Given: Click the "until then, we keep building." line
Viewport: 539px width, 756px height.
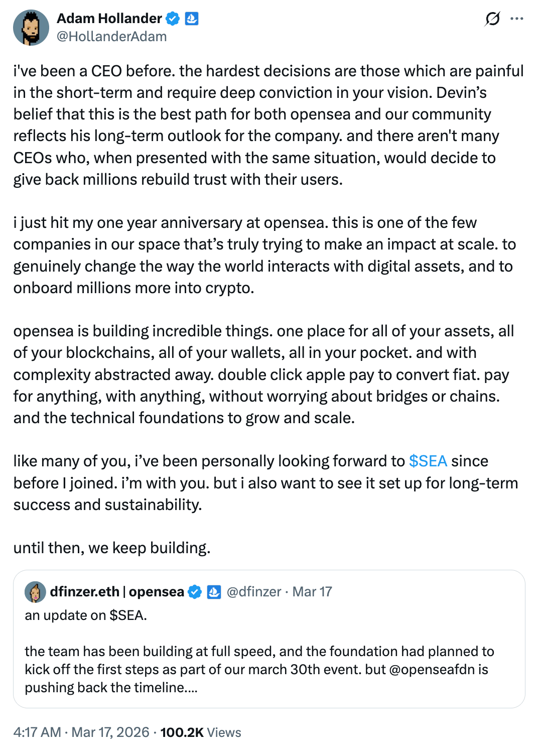Looking at the screenshot, I should click(112, 548).
